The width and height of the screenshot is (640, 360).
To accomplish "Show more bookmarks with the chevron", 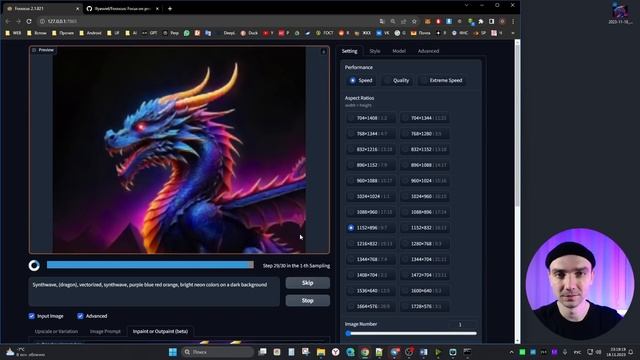I will pos(513,33).
